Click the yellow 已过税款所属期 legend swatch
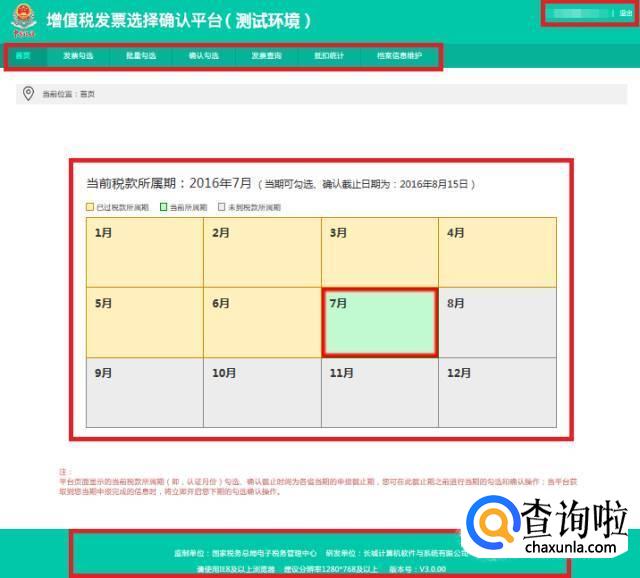This screenshot has height=578, width=640. pyautogui.click(x=90, y=208)
